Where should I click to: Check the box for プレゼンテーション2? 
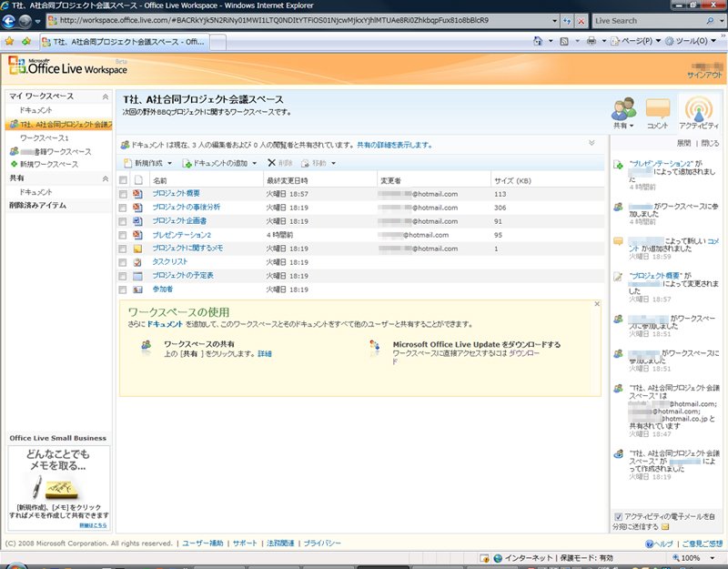(x=123, y=235)
